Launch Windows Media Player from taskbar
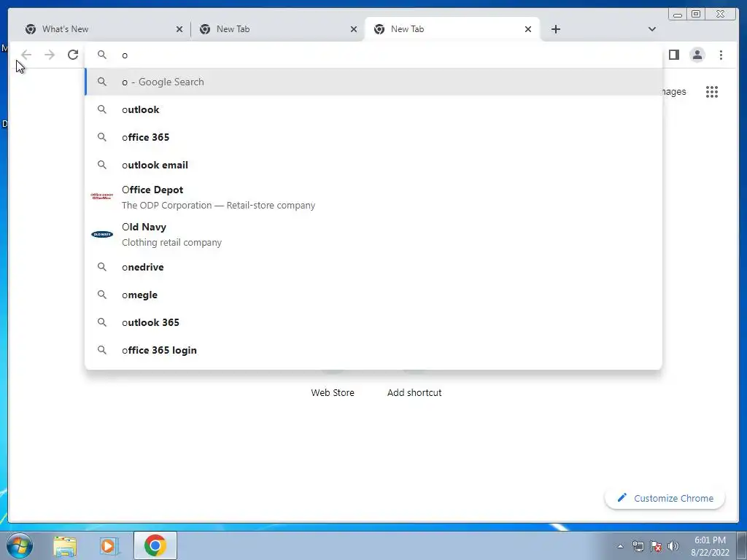This screenshot has width=747, height=560. (108, 546)
